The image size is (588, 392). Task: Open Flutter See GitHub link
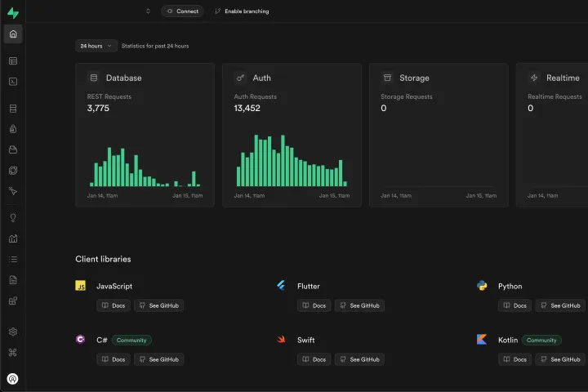coord(359,305)
